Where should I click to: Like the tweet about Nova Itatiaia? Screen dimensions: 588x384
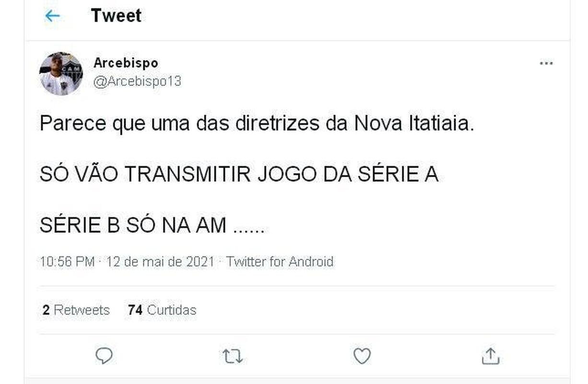(361, 356)
